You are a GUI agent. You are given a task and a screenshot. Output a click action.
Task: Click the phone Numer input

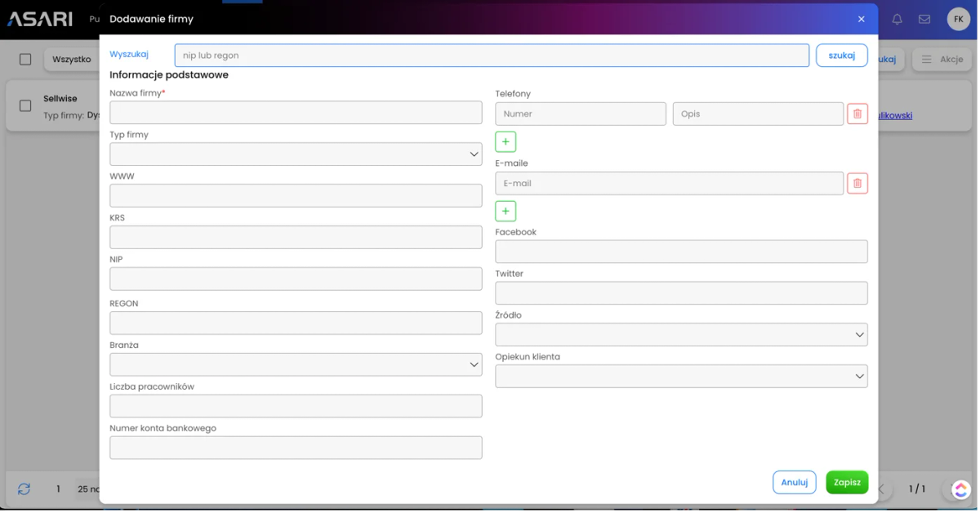click(x=581, y=114)
